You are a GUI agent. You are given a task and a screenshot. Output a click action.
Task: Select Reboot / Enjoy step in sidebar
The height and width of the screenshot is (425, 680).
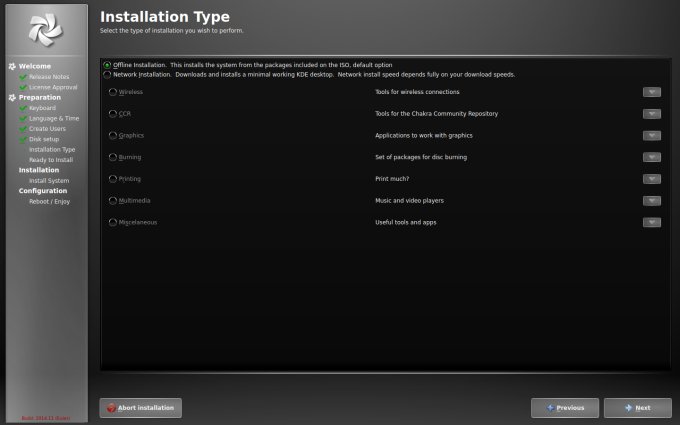coord(49,202)
